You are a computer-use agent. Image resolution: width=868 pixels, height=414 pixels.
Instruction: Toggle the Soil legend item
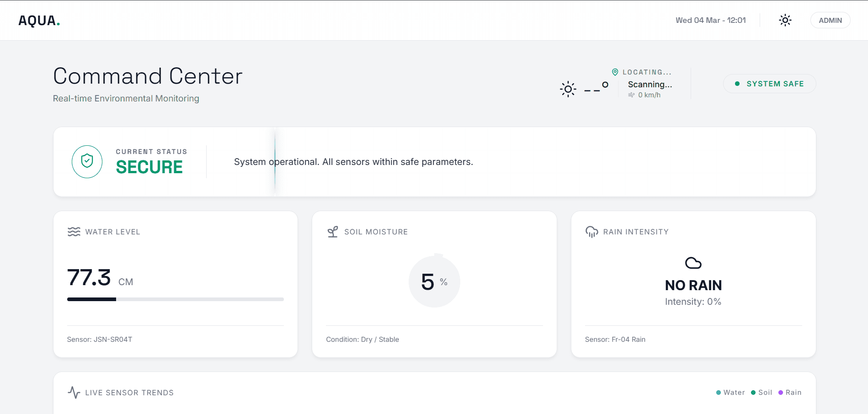(761, 393)
